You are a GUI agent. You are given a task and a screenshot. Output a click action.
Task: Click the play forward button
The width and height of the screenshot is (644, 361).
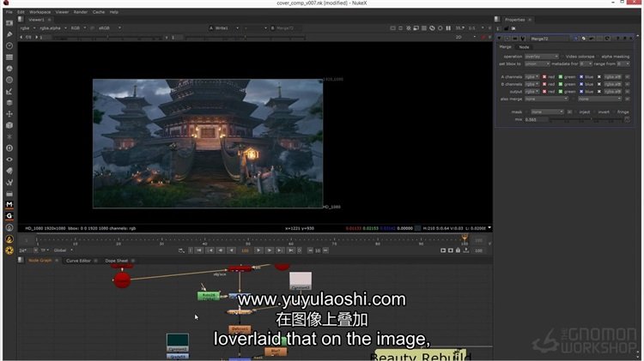coord(258,250)
